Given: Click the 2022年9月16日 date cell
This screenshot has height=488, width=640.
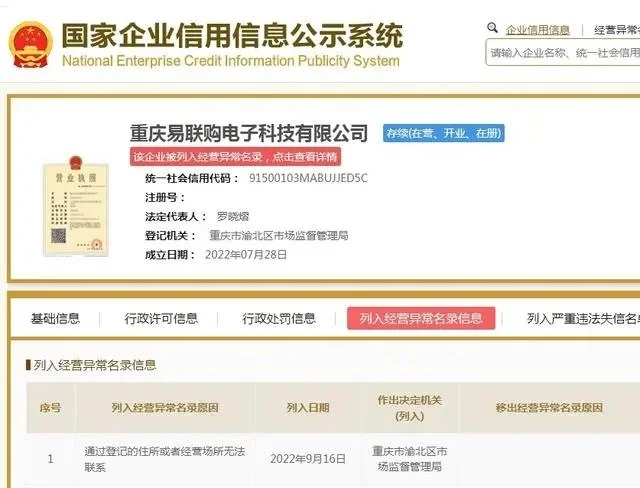Looking at the screenshot, I should [x=308, y=459].
